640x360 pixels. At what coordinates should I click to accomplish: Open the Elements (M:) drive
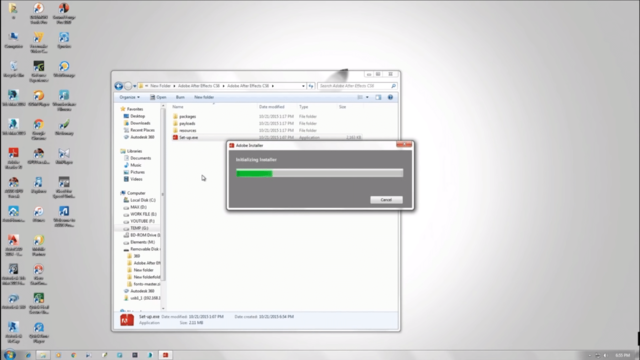pos(142,242)
